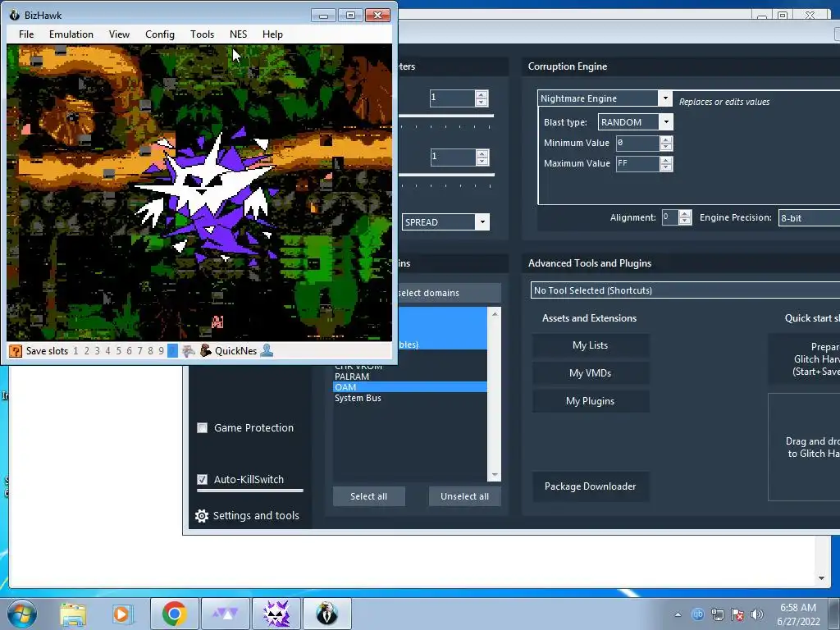Click the faded icon after save slots

pos(188,351)
